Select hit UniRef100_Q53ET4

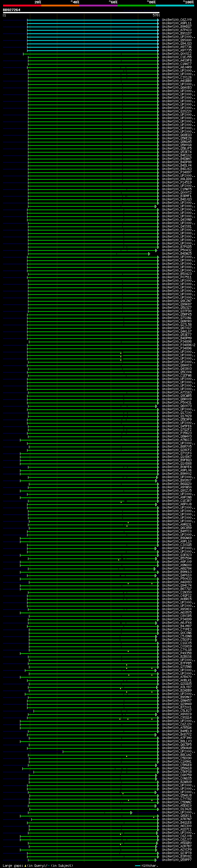(x=177, y=152)
